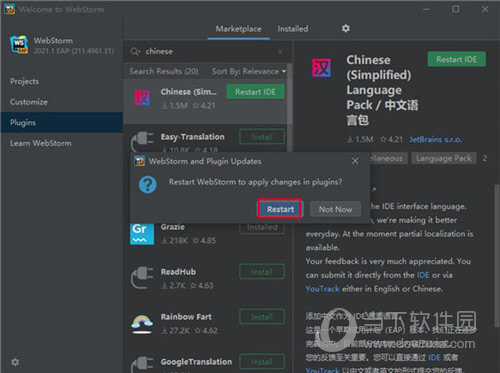Click the green Restart IDE button in the details pane
The width and height of the screenshot is (500, 373).
456,59
